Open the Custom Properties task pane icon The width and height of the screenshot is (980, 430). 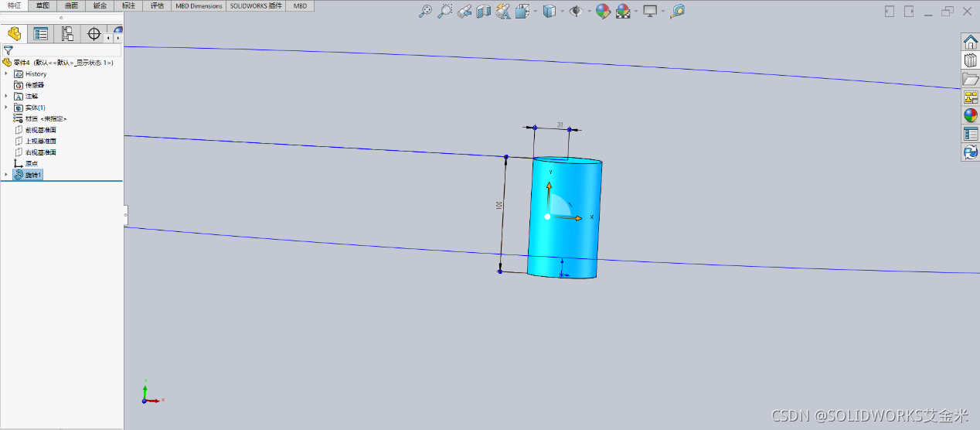pyautogui.click(x=971, y=135)
